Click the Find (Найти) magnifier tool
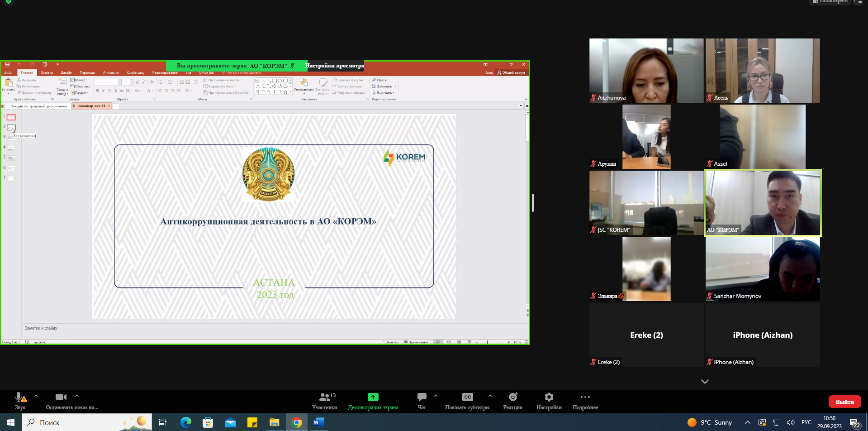Screen dimensions: 868x431 click(379, 80)
